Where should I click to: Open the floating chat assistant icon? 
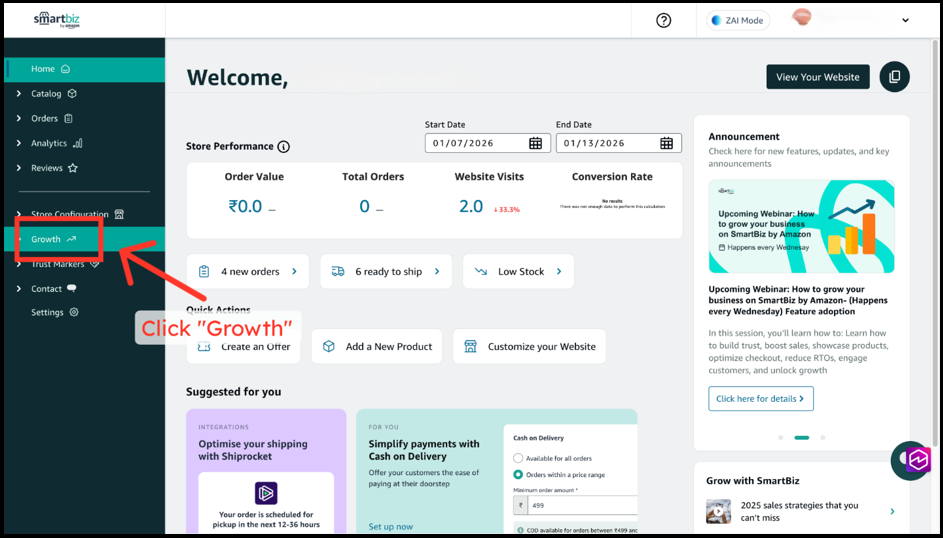click(x=911, y=460)
